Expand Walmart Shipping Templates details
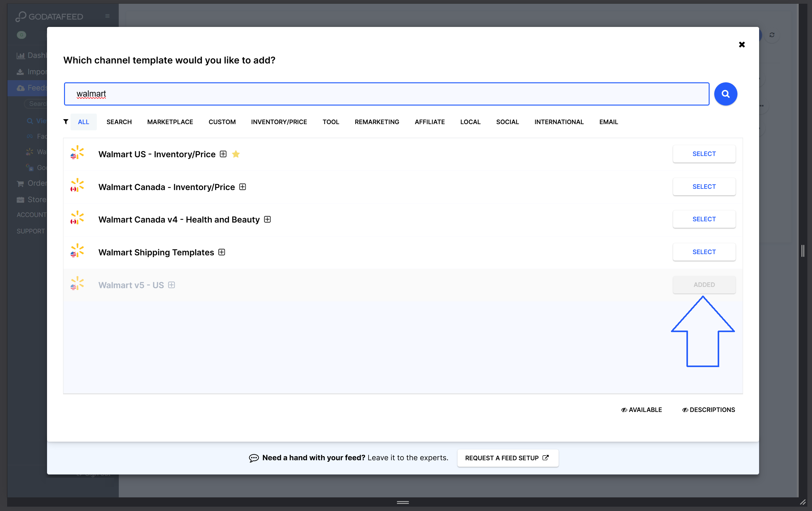Screen dimensions: 812x511 (221, 252)
